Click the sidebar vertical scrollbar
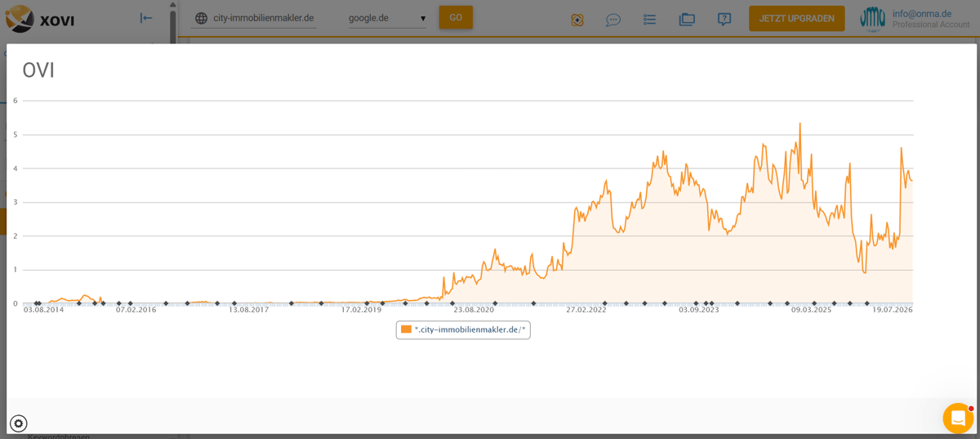980x439 pixels. click(173, 22)
